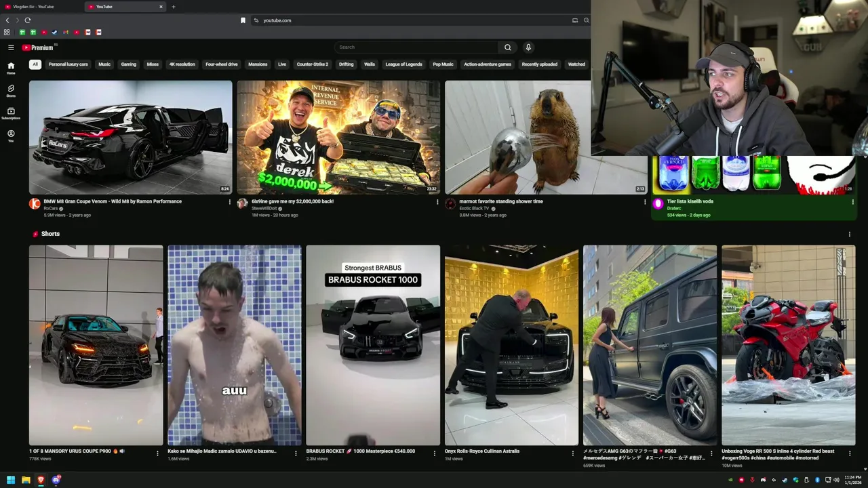Screen dimensions: 868x488
Task: Click the bookmark icon next to the address bar
Action: coord(243,20)
